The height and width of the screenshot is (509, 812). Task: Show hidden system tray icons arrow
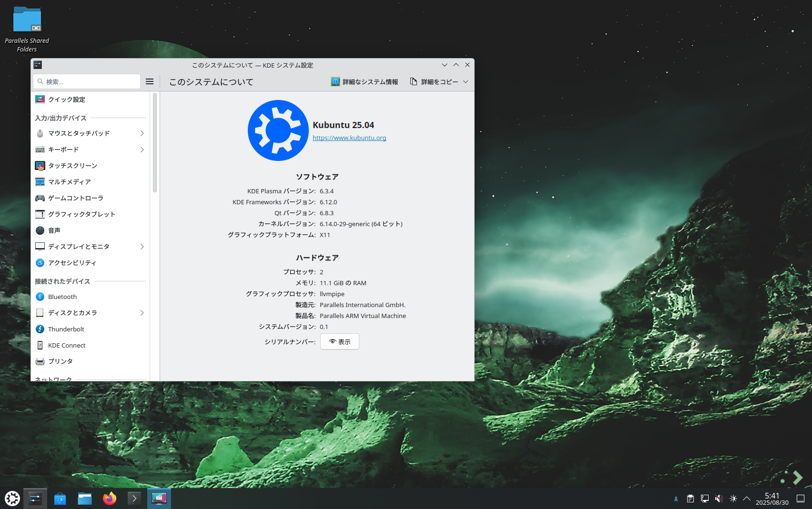(747, 499)
